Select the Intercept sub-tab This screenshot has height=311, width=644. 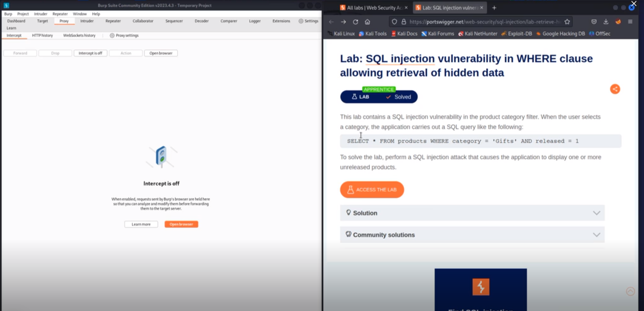pos(14,35)
